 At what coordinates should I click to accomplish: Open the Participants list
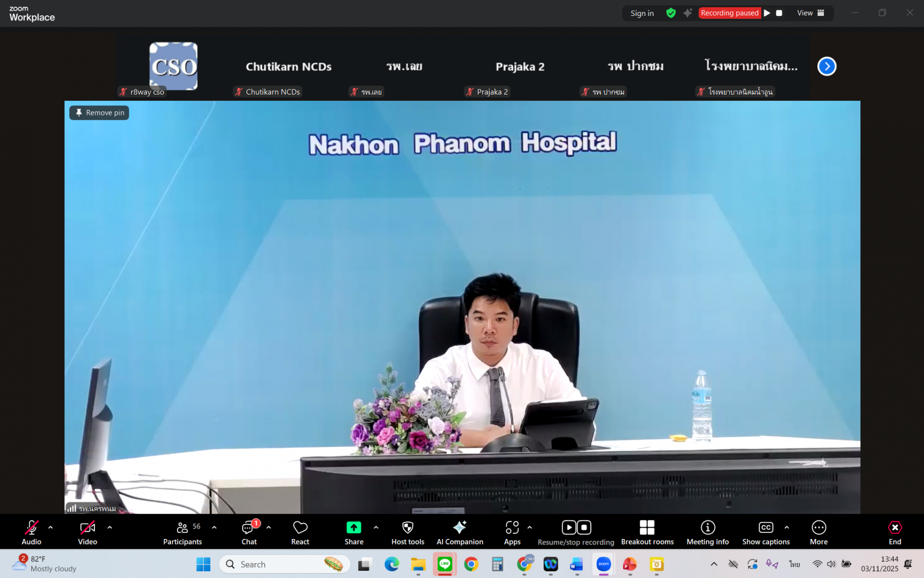pyautogui.click(x=182, y=532)
